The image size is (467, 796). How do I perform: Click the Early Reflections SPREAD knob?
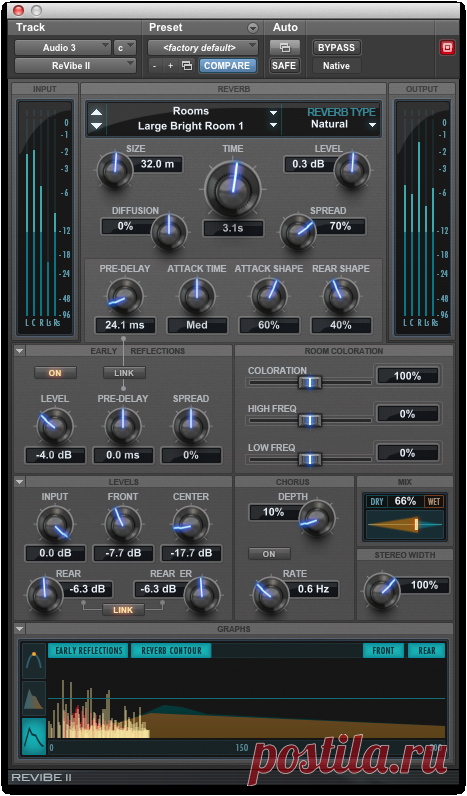tap(191, 426)
